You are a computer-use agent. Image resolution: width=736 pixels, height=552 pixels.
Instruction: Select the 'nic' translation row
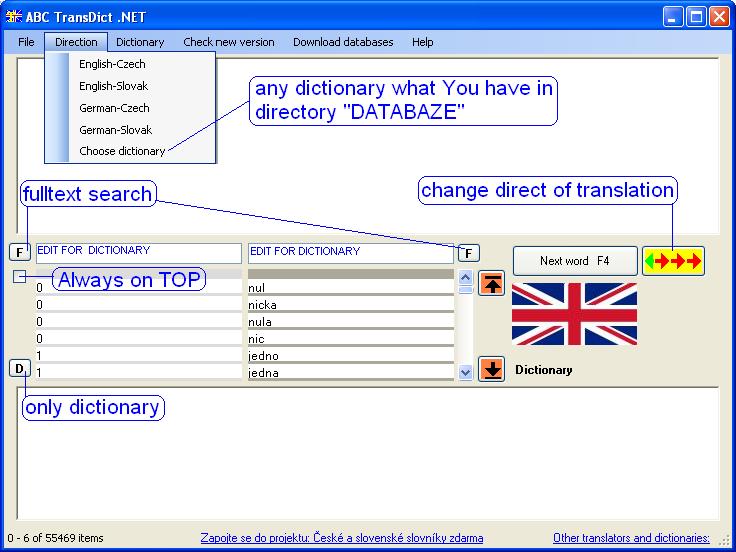point(351,338)
